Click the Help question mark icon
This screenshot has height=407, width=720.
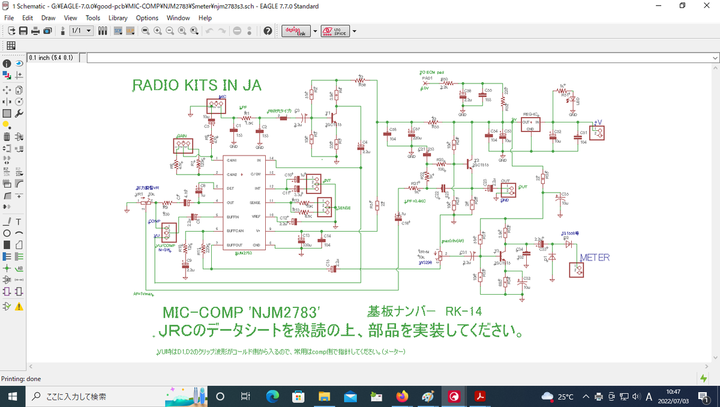pos(268,31)
